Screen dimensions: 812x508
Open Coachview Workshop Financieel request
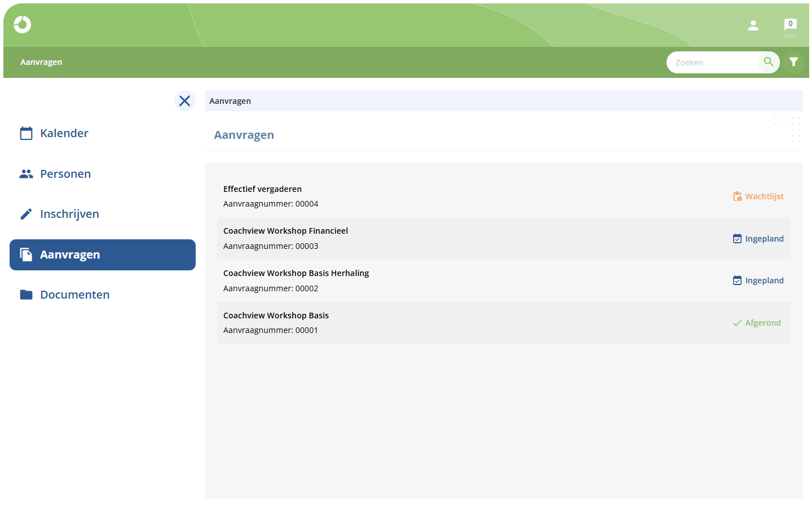(x=504, y=239)
